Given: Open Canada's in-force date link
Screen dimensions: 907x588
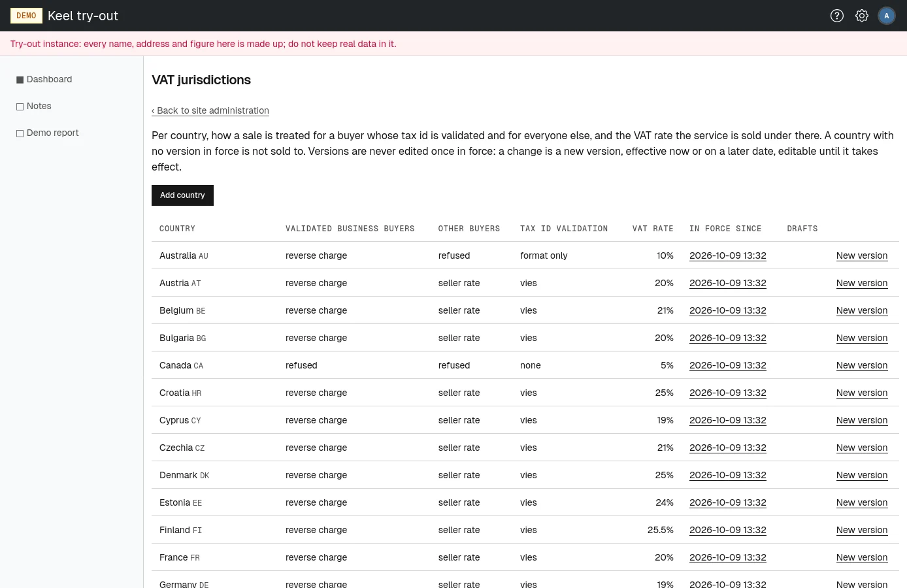Looking at the screenshot, I should point(728,365).
